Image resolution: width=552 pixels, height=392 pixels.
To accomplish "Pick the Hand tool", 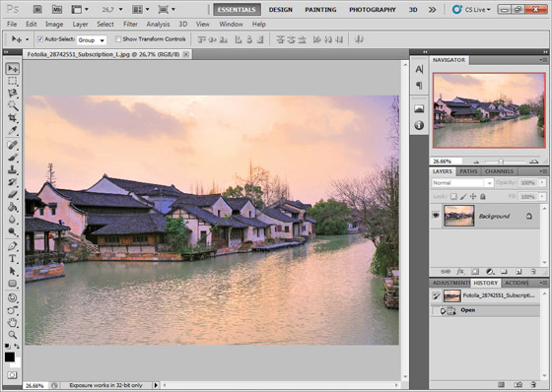I will pos(12,322).
